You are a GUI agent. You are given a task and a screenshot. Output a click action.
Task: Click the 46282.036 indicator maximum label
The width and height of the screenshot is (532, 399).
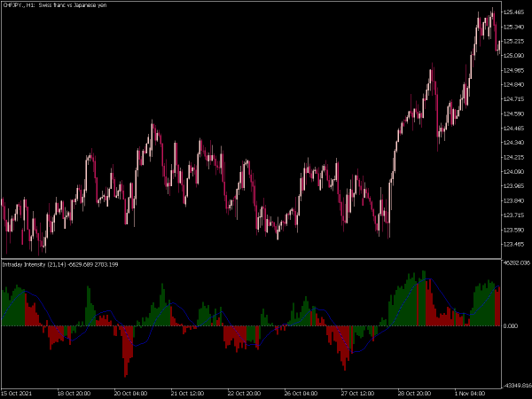click(517, 262)
